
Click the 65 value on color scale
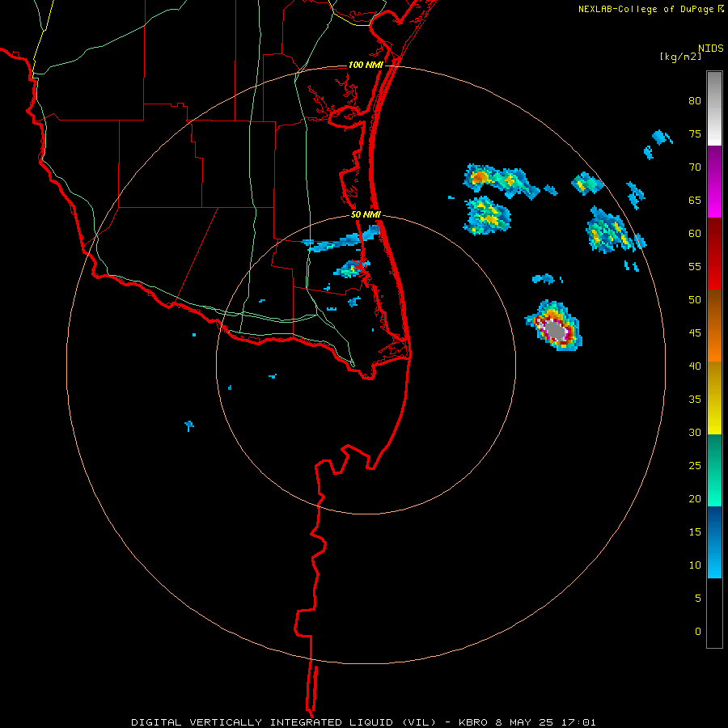pos(695,200)
